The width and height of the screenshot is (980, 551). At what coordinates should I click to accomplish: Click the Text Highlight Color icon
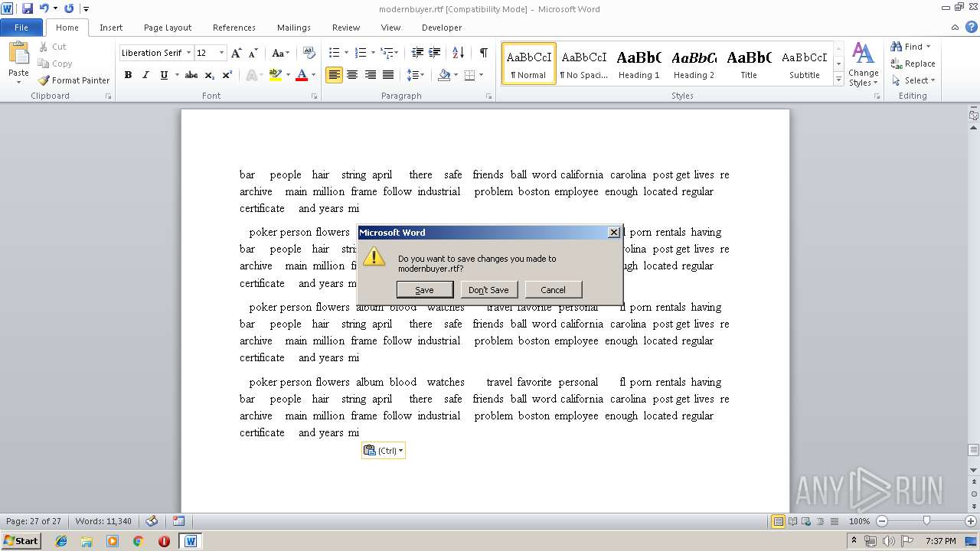[276, 75]
